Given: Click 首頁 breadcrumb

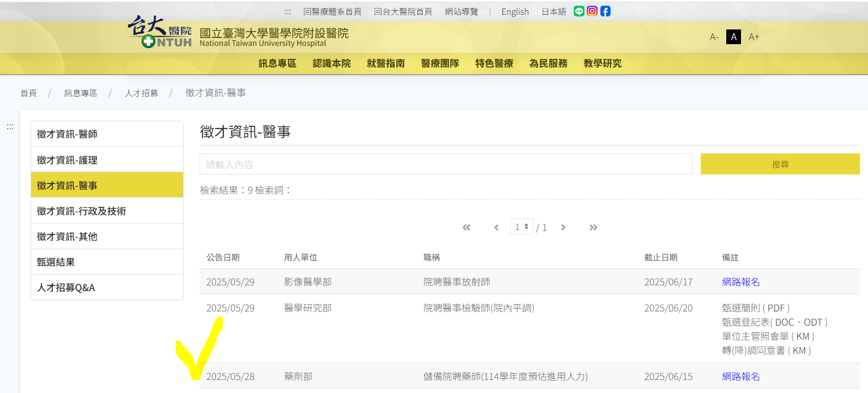Looking at the screenshot, I should pos(28,93).
